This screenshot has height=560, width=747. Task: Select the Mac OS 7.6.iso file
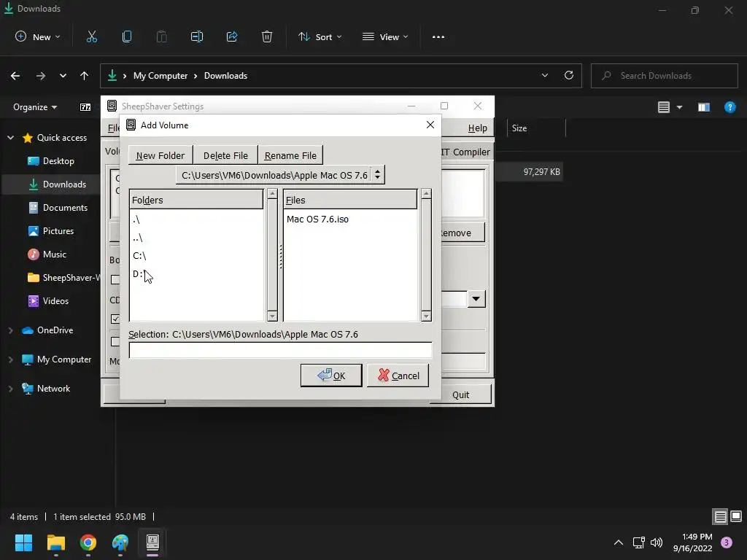pos(318,219)
